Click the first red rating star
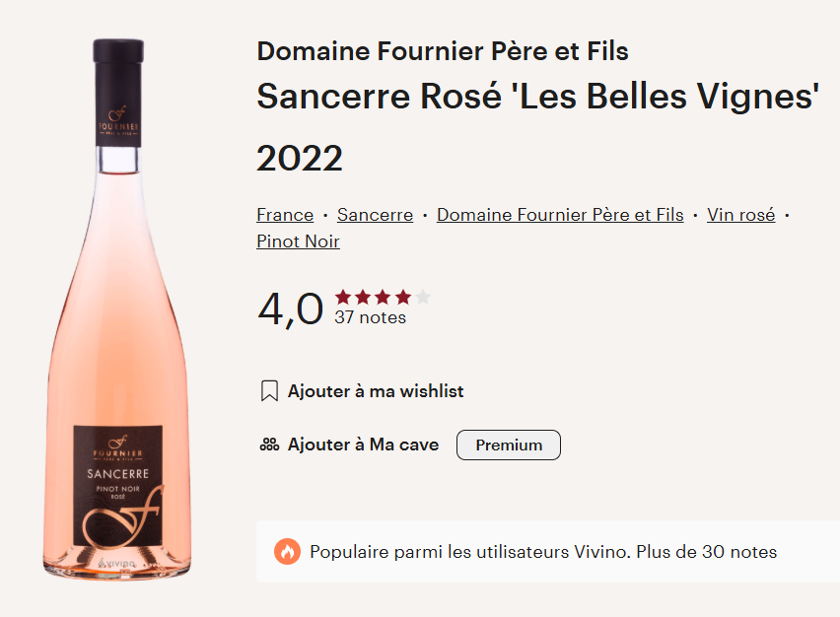840x617 pixels. (x=344, y=297)
